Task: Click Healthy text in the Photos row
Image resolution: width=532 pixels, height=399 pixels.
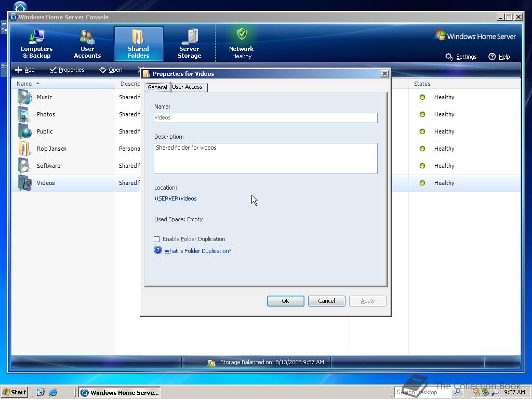Action: [444, 114]
